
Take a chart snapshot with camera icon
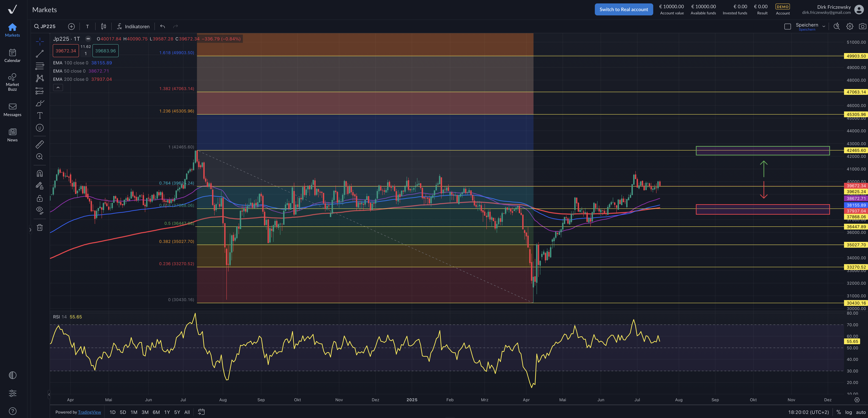862,26
